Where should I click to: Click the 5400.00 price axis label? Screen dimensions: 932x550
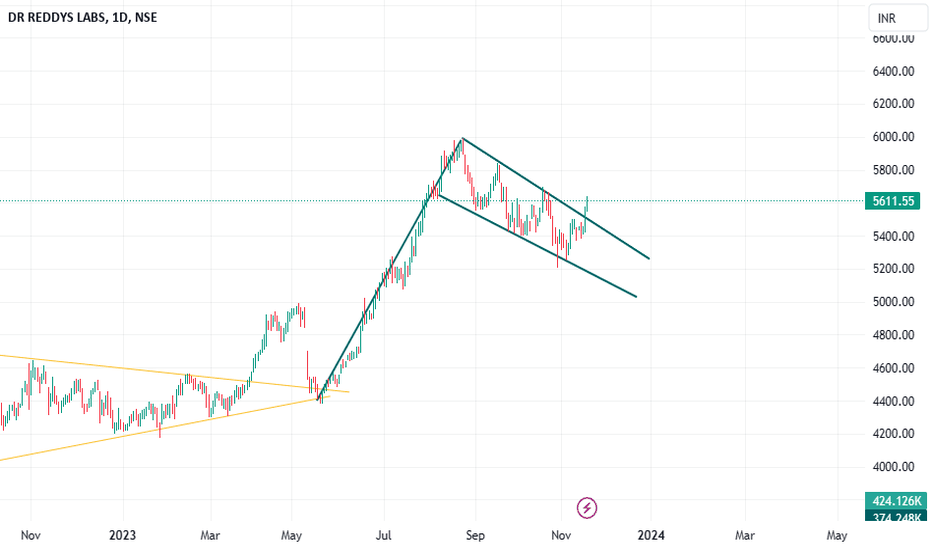pos(893,236)
